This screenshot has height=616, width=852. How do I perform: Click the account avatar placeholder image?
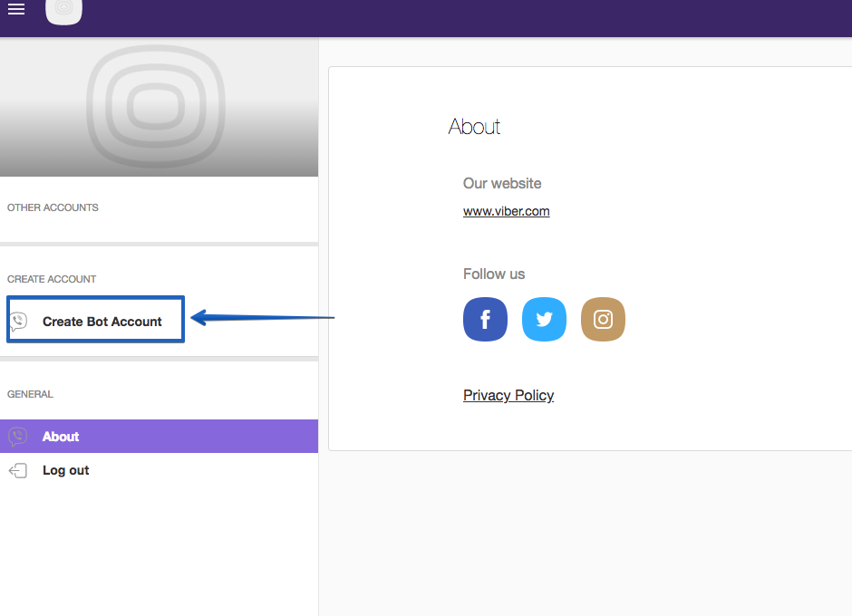[x=157, y=107]
